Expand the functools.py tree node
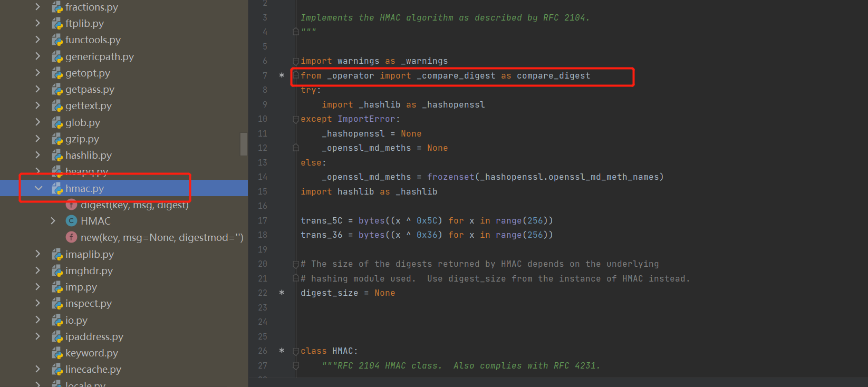Viewport: 868px width, 387px height. point(37,40)
